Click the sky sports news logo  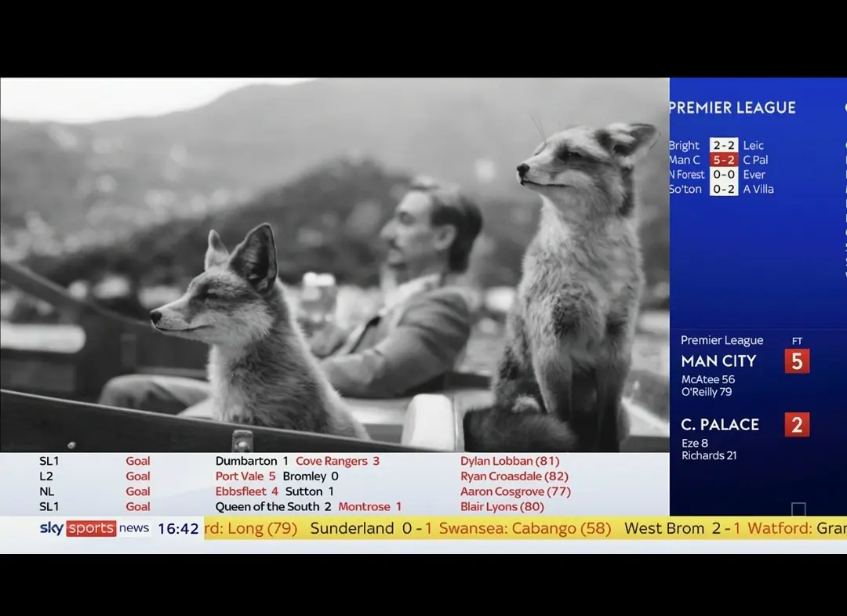(95, 528)
